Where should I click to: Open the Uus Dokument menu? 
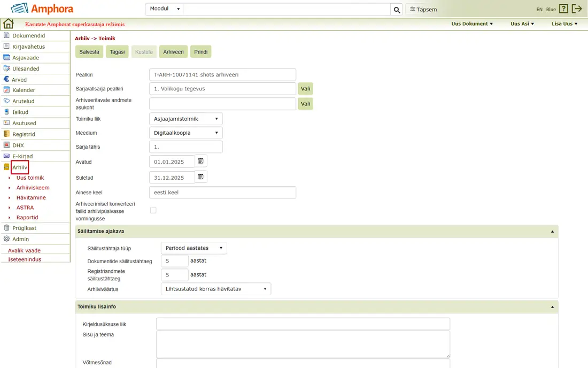(x=472, y=24)
